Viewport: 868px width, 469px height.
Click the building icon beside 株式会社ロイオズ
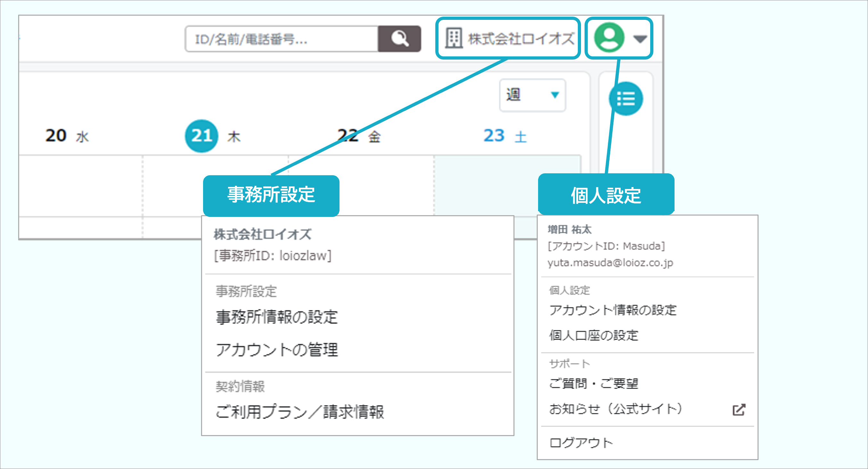(454, 38)
